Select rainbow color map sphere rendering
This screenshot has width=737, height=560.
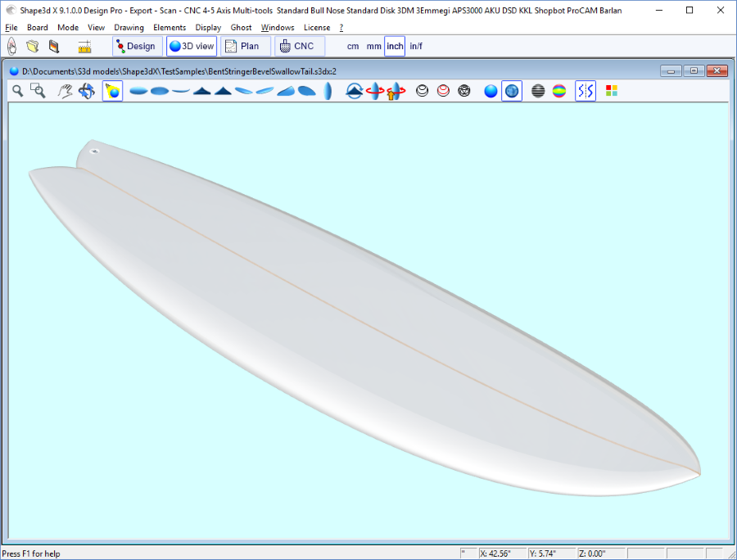(x=559, y=91)
